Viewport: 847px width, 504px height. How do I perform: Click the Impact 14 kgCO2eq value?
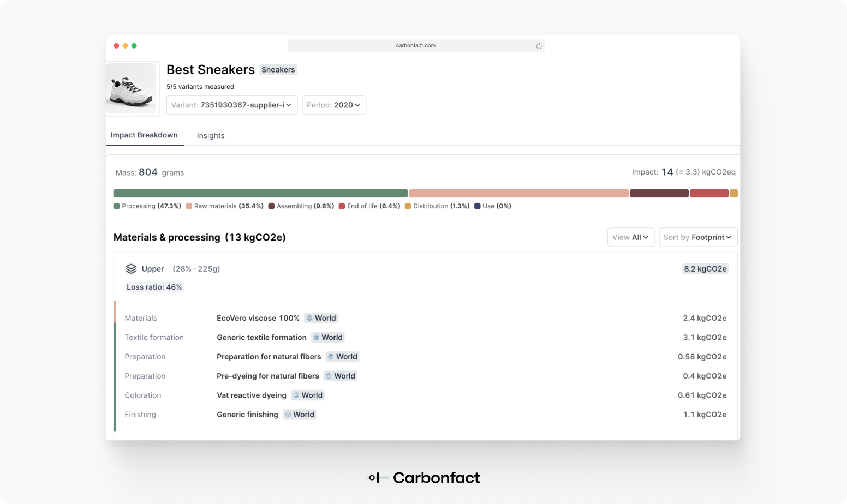684,172
